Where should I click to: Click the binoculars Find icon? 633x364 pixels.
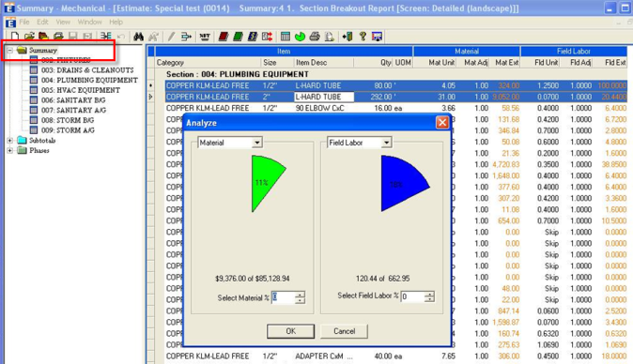[138, 37]
